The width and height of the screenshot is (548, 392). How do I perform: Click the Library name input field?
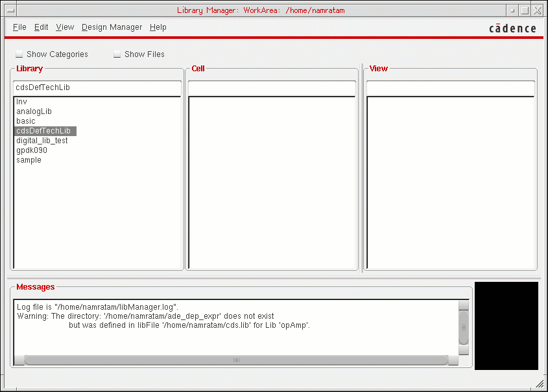tap(97, 87)
